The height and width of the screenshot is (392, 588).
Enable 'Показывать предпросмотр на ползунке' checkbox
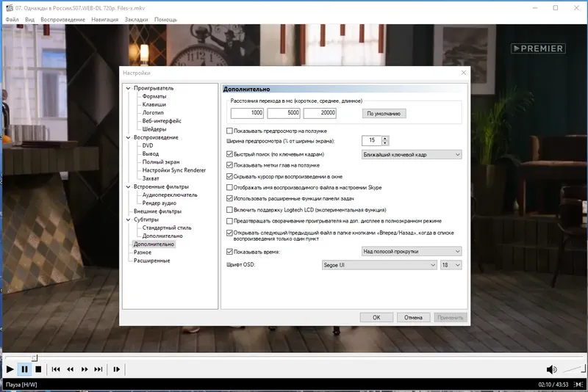pyautogui.click(x=229, y=131)
